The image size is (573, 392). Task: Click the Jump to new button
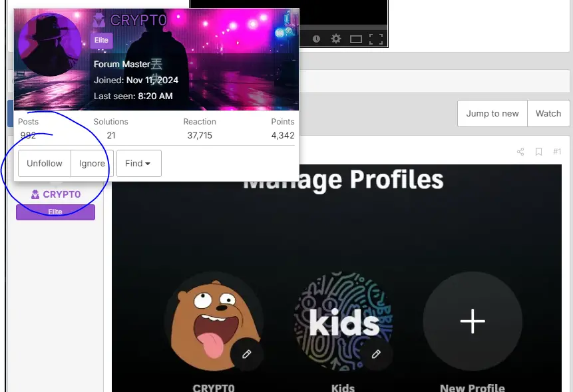(492, 114)
